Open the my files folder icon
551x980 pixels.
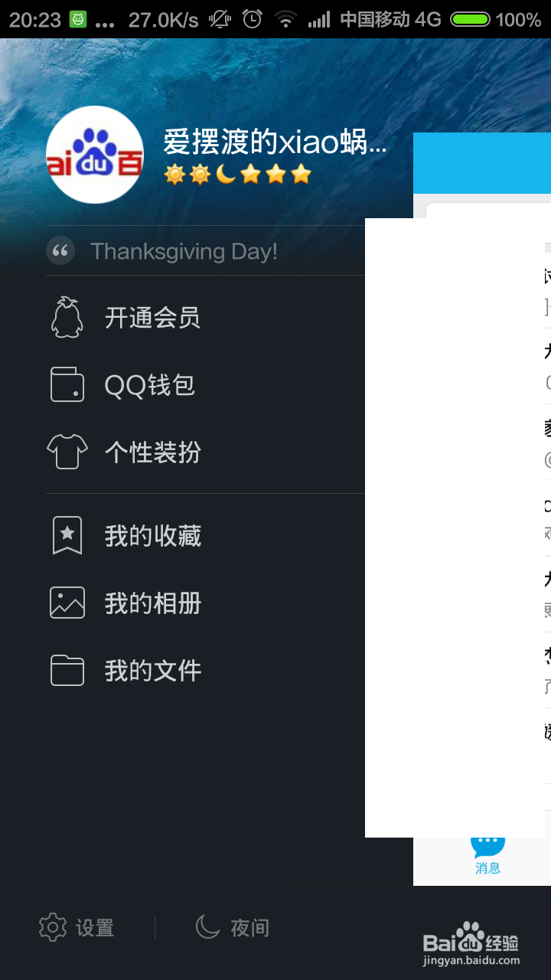point(67,670)
